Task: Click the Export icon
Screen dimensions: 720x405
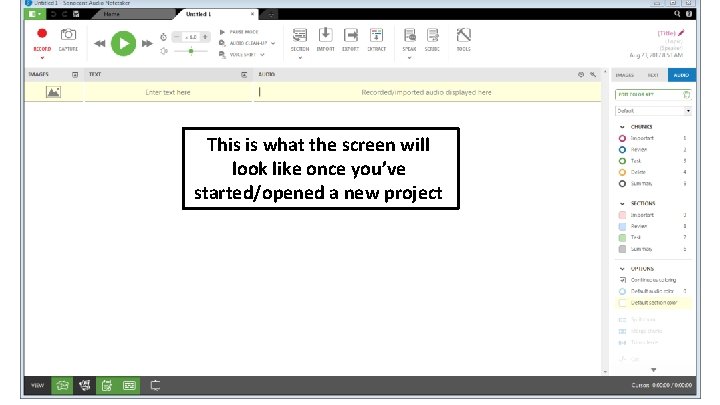Action: [x=350, y=35]
